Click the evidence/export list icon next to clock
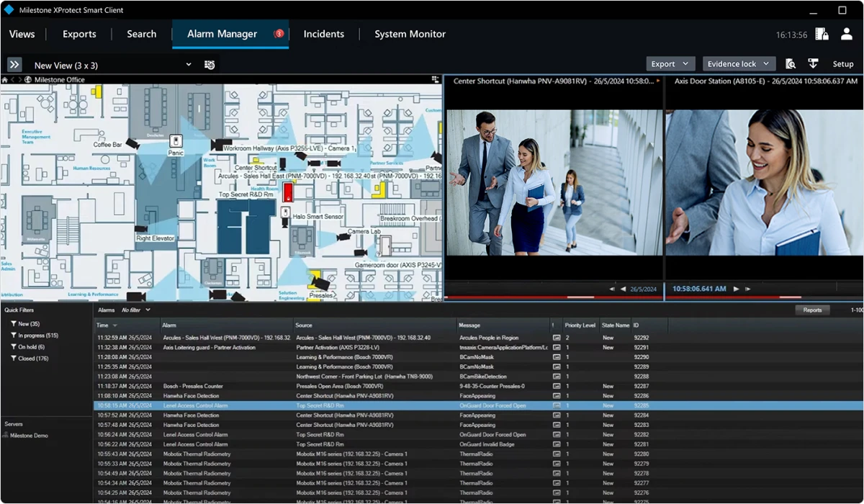The width and height of the screenshot is (864, 504). pyautogui.click(x=822, y=34)
